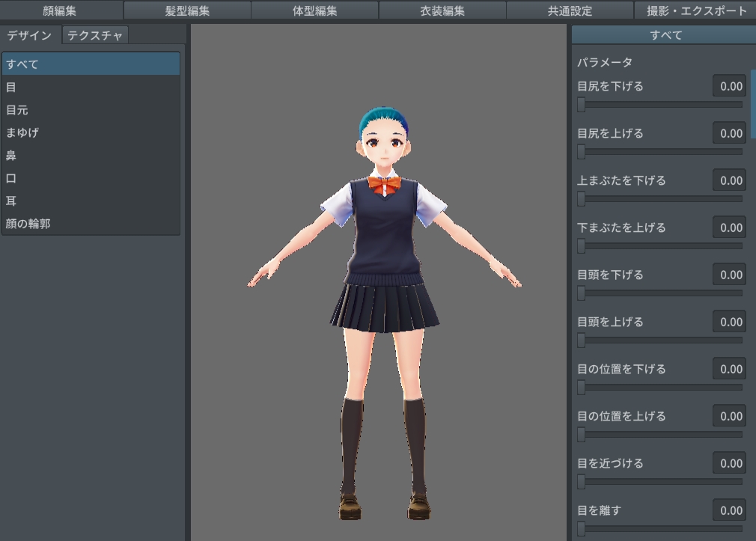The image size is (756, 541).
Task: Select the デザイン sub-tab
Action: (x=30, y=35)
